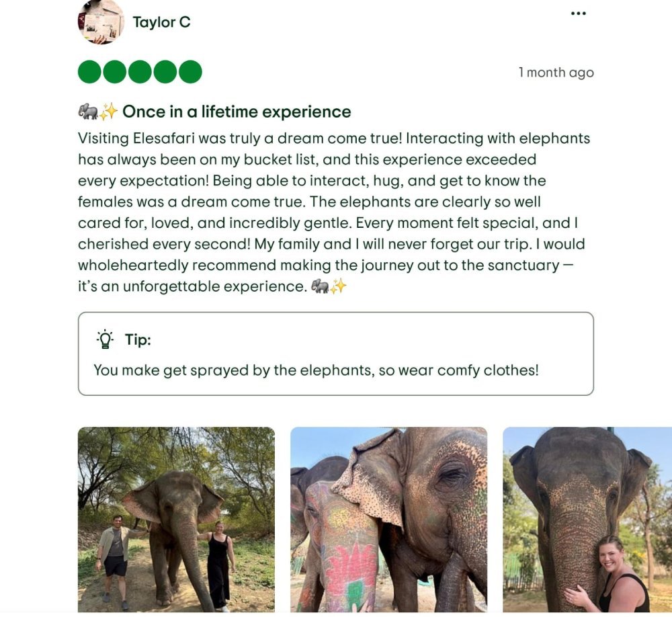
Task: Click the first green rating bubble
Action: [x=88, y=70]
